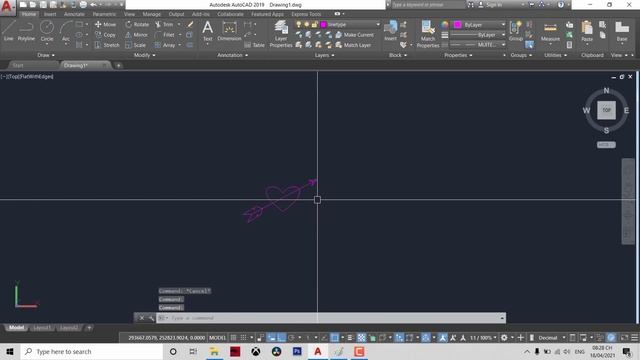Click the magenta object color swatch

click(457, 25)
